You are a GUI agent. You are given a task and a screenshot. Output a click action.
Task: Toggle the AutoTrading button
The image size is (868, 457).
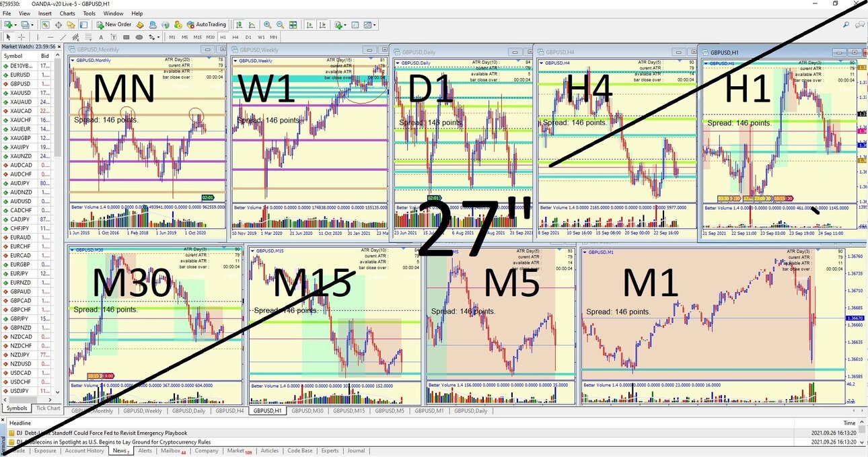click(207, 24)
